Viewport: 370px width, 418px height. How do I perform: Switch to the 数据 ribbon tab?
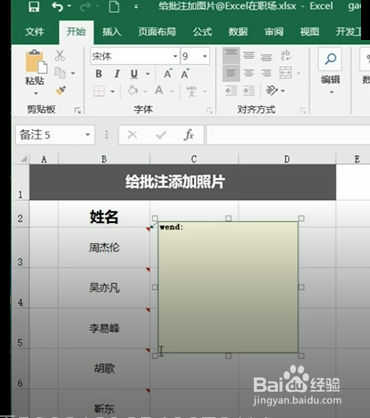pos(238,32)
